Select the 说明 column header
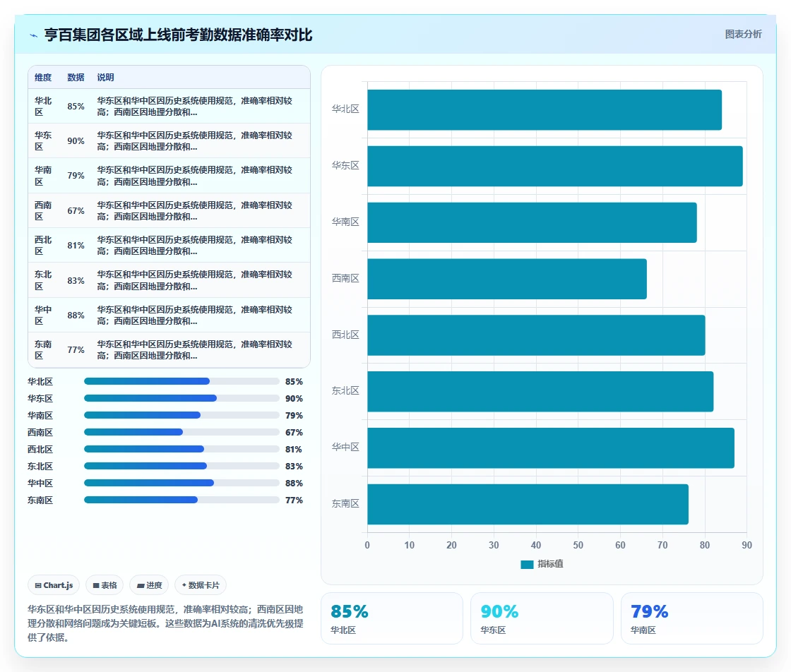Image resolution: width=791 pixels, height=672 pixels. (105, 78)
